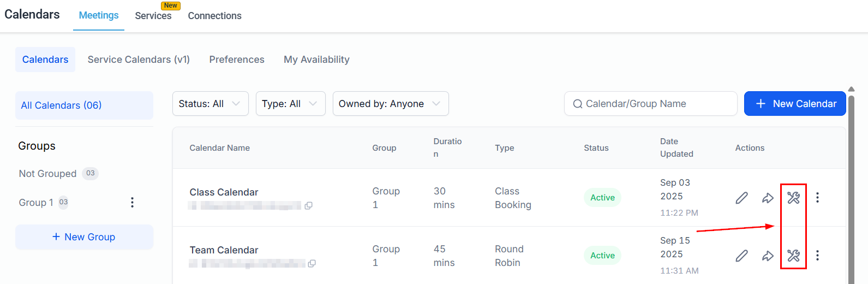The width and height of the screenshot is (868, 284).
Task: Share the Class Calendar via arrow icon
Action: [768, 198]
